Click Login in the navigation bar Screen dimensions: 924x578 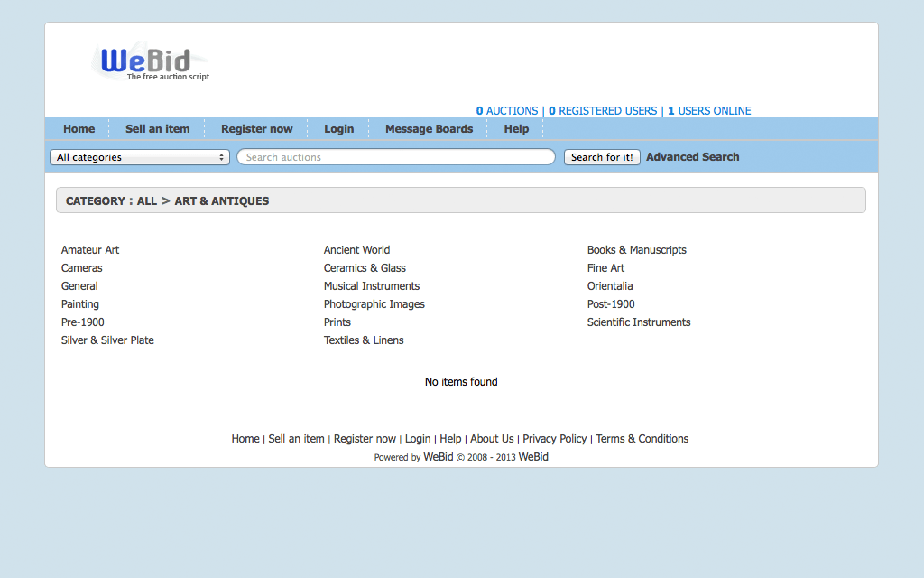[338, 129]
